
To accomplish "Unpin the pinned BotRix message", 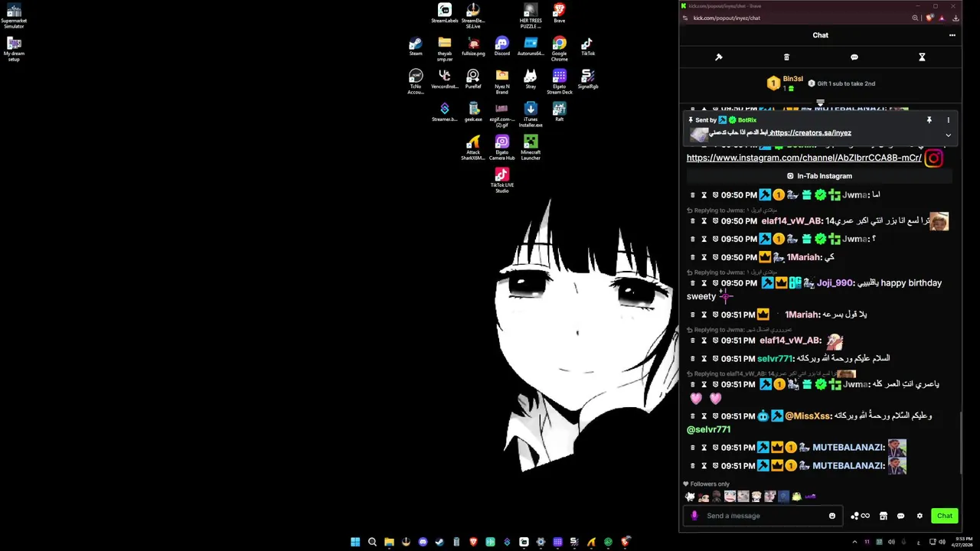I will pos(929,120).
